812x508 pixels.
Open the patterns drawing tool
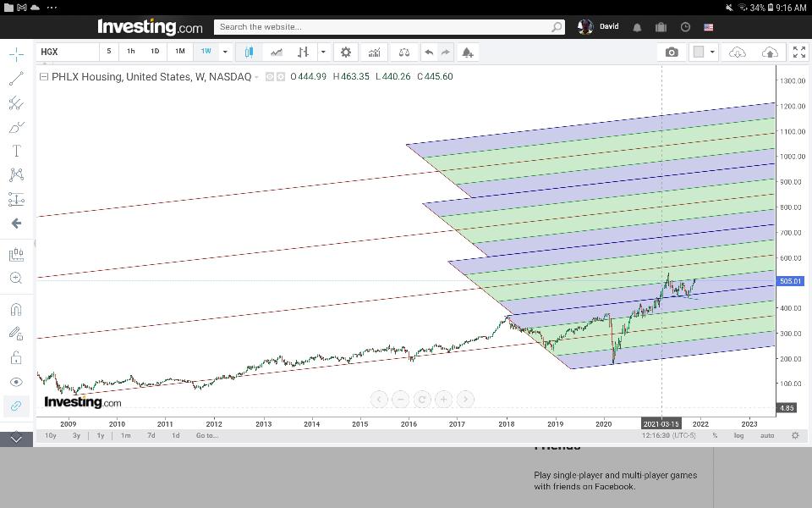pos(16,174)
